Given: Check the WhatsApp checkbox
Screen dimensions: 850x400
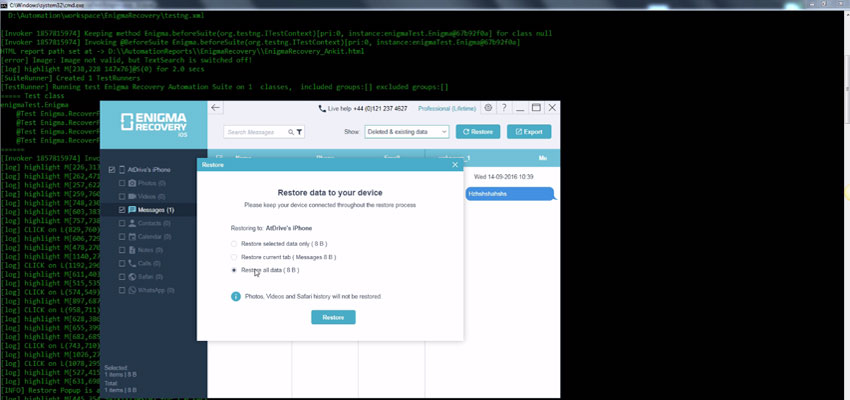Looking at the screenshot, I should [x=122, y=290].
